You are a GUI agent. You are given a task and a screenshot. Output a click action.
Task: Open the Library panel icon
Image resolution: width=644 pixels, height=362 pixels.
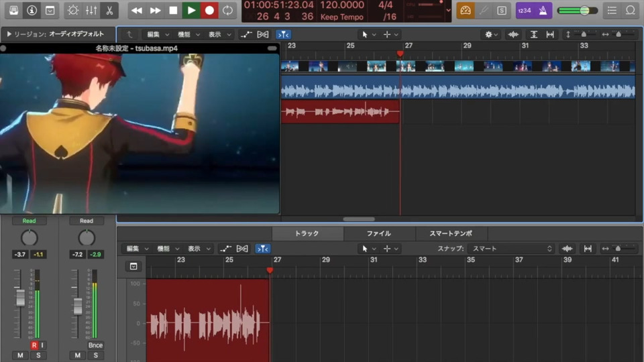coord(13,10)
